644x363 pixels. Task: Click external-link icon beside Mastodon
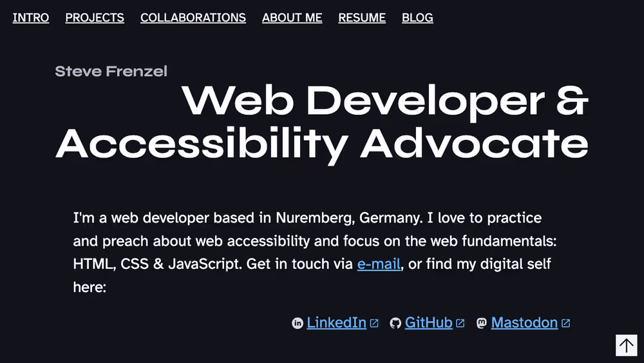click(565, 323)
